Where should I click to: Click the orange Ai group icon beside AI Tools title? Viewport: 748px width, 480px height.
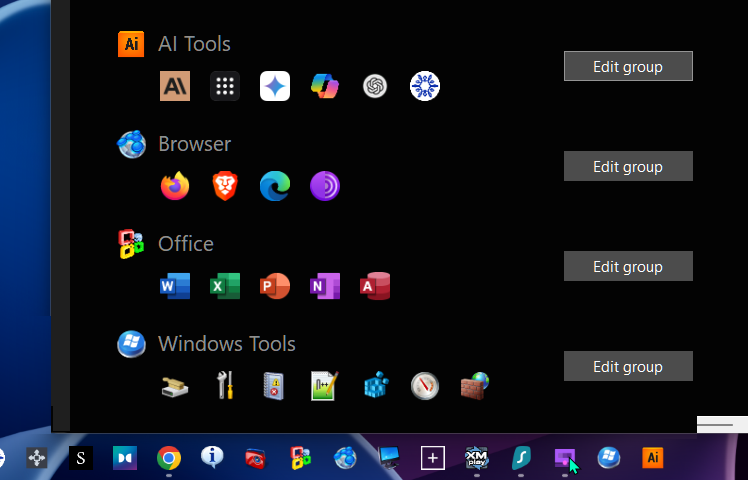pyautogui.click(x=131, y=44)
